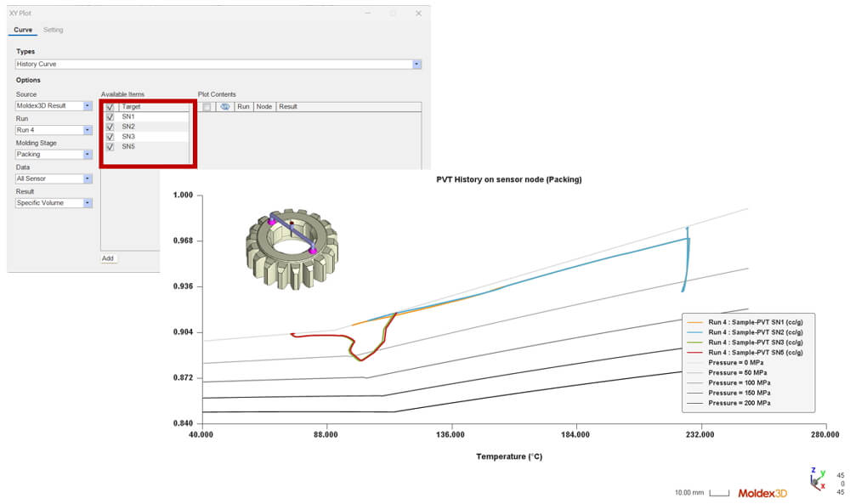Viewport: 850px width, 504px height.
Task: Toggle the SN5 sensor checkbox
Action: (x=110, y=147)
